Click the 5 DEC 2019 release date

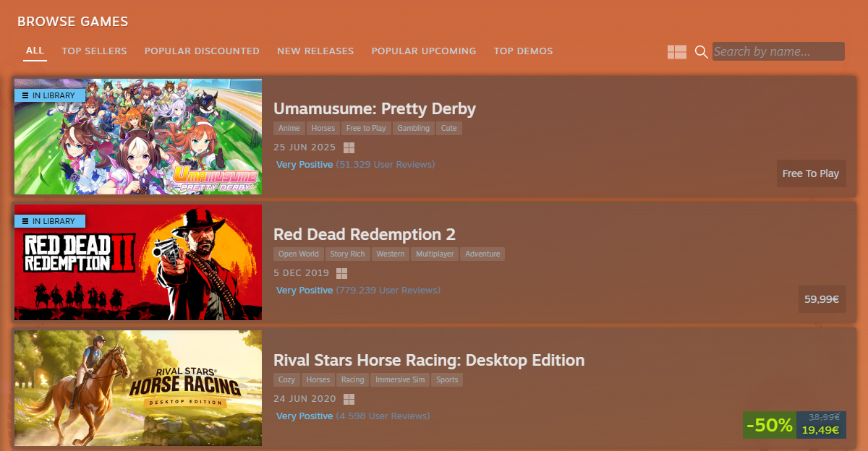[302, 273]
